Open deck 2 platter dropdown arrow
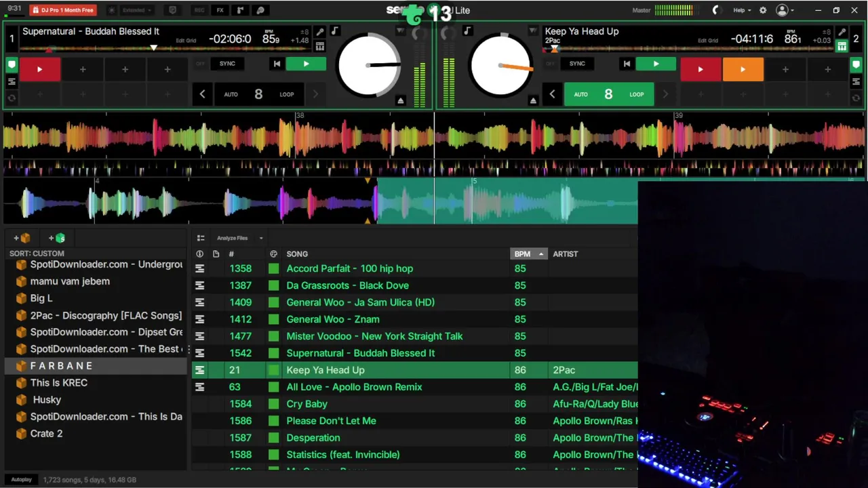 point(533,31)
